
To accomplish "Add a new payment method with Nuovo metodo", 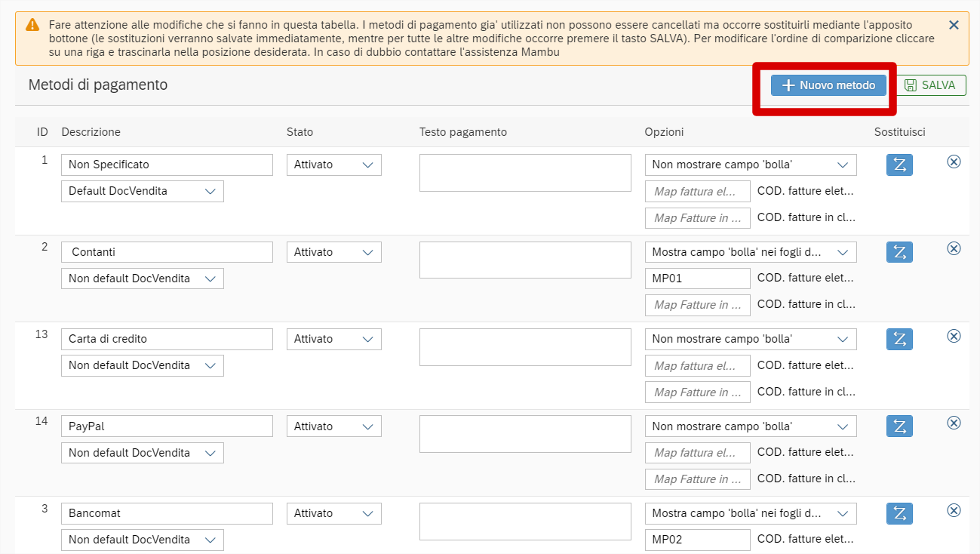I will pos(828,85).
